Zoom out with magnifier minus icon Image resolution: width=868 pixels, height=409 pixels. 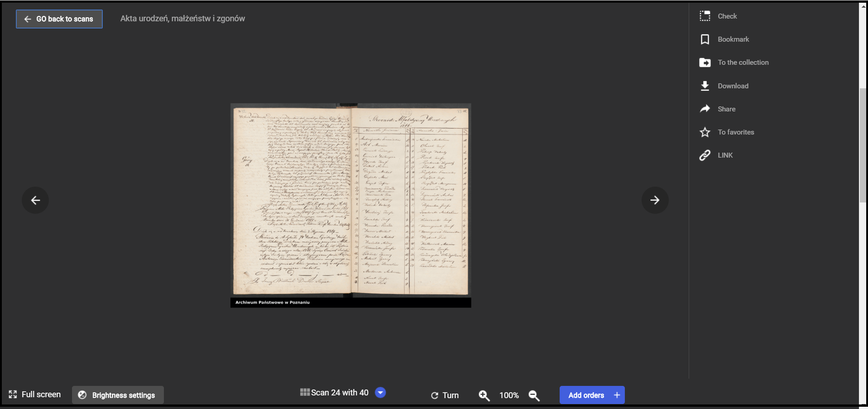pyautogui.click(x=534, y=395)
